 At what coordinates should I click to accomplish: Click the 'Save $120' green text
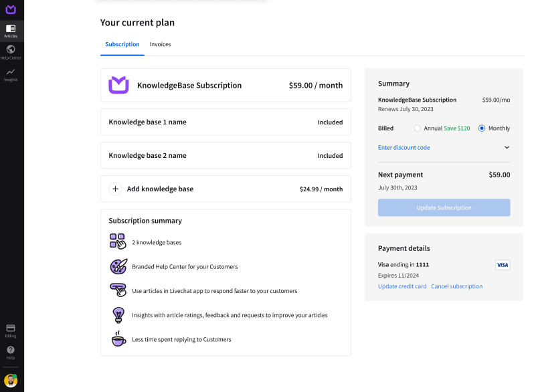click(456, 128)
